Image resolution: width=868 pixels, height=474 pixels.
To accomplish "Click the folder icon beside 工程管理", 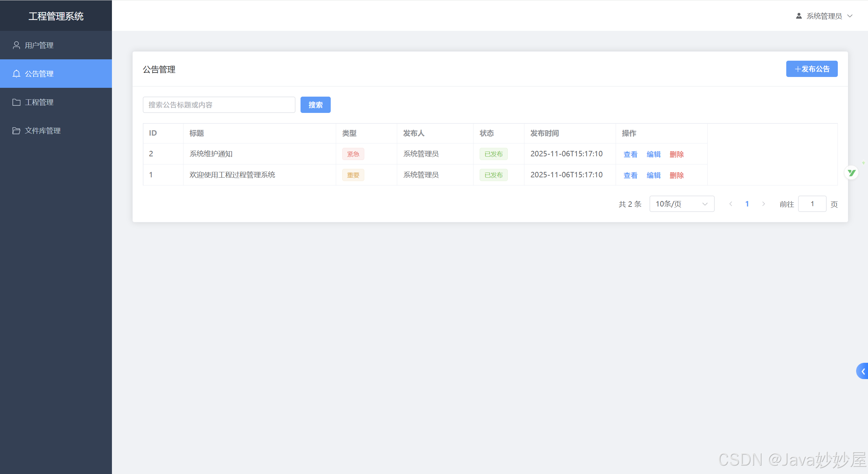I will 16,102.
